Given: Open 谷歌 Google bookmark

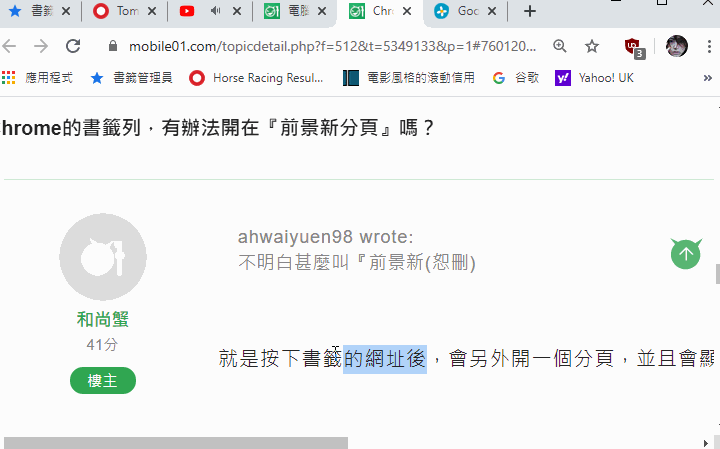Looking at the screenshot, I should 515,78.
